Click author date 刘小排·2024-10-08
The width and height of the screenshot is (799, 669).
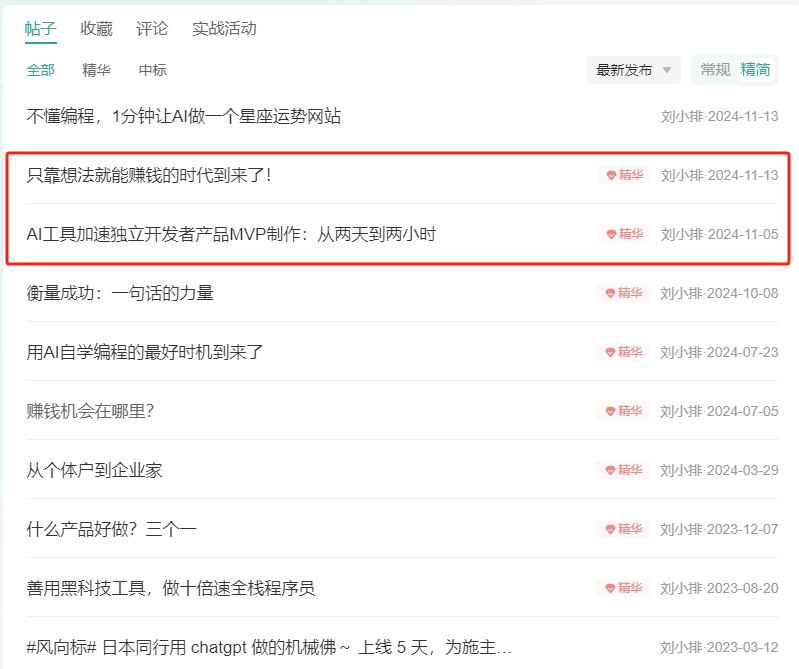[x=719, y=293]
